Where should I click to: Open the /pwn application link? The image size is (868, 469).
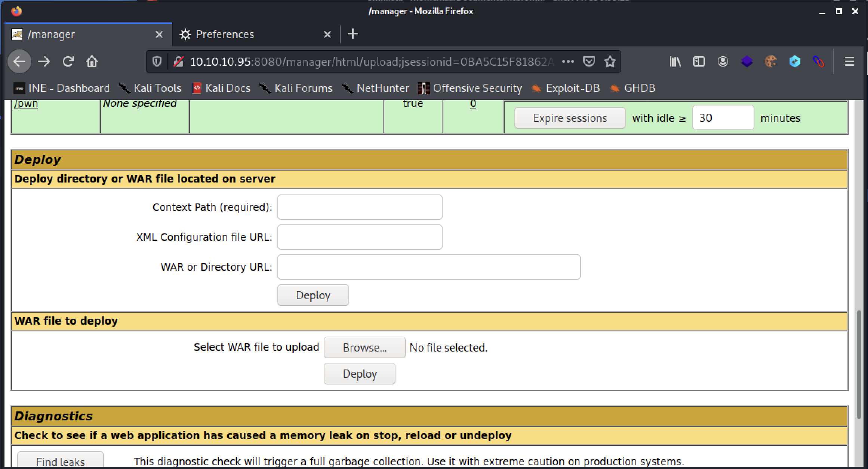26,104
